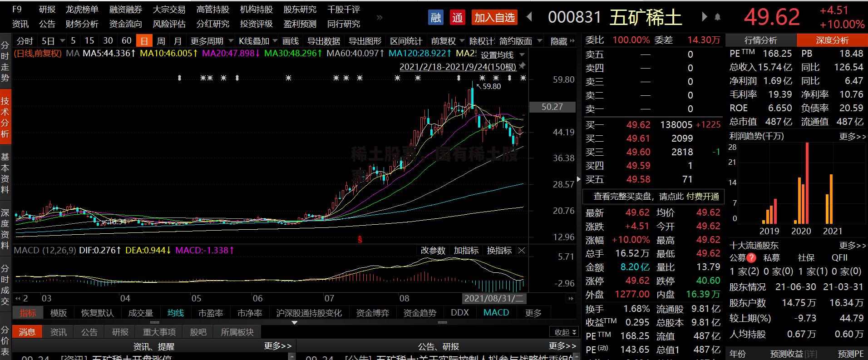Click the 2021/2/18-2021/9/24 date range link
This screenshot has height=360, width=868.
458,67
